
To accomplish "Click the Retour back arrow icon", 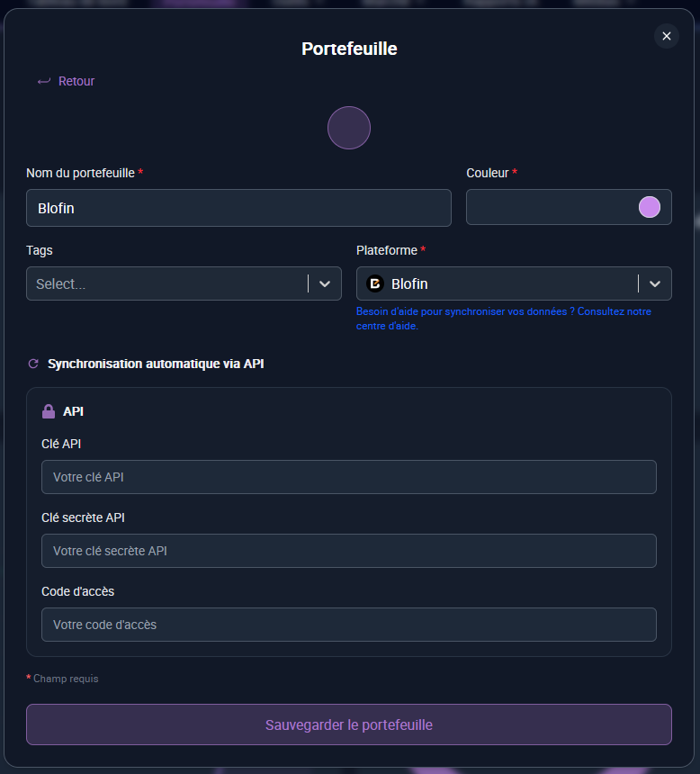I will (43, 82).
